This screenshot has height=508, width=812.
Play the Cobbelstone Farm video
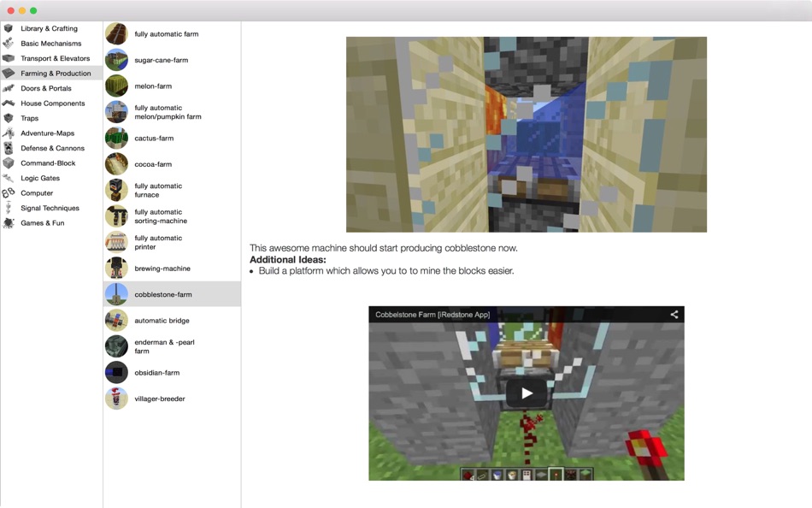[526, 393]
